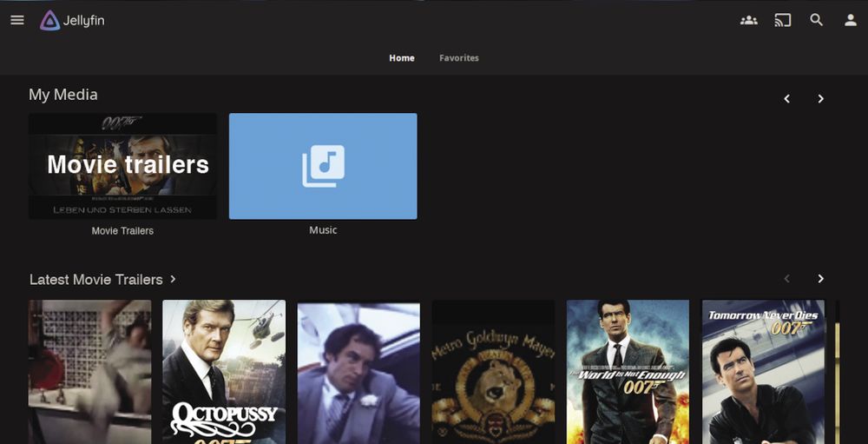Image resolution: width=868 pixels, height=444 pixels.
Task: Open The World Is Not Enough poster
Action: [x=628, y=372]
